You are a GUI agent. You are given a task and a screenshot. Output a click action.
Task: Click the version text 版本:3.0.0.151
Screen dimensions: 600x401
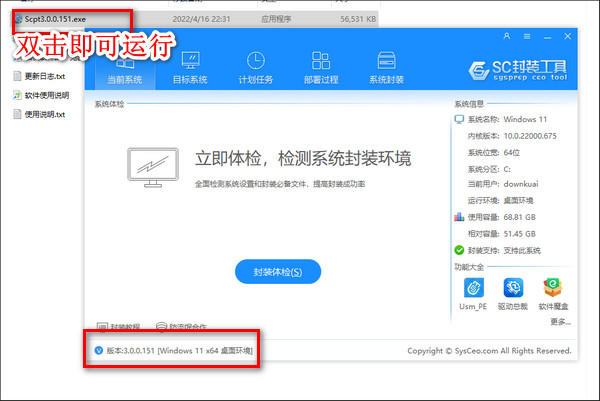click(130, 350)
